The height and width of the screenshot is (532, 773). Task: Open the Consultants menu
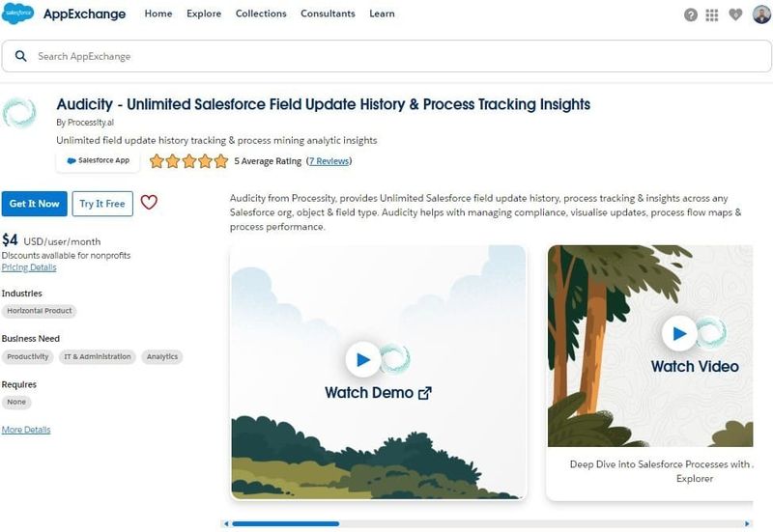pos(328,14)
